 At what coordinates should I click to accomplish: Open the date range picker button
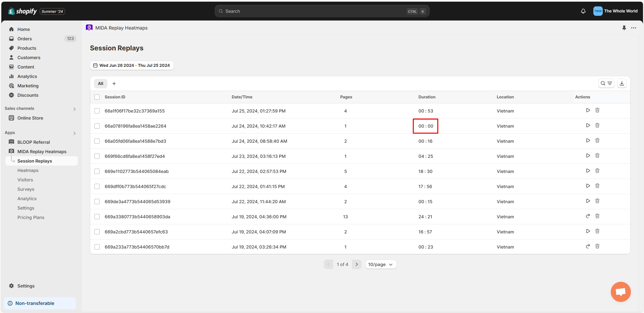[132, 65]
